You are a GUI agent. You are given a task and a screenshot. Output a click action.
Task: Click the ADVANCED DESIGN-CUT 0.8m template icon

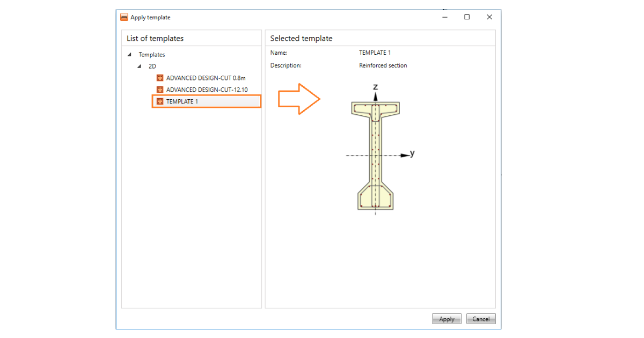[159, 78]
